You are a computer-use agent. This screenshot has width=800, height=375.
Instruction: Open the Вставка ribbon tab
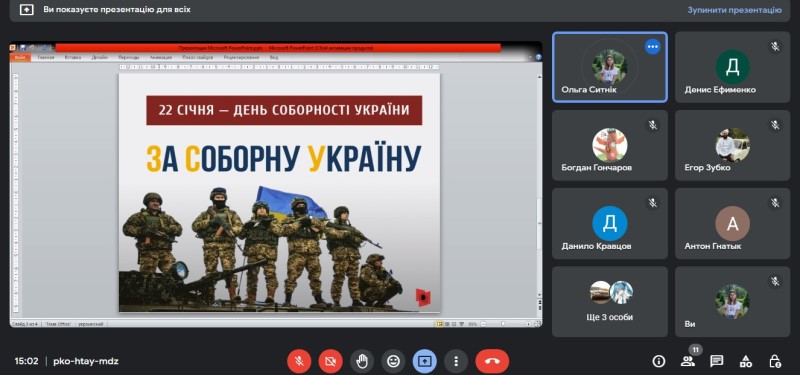coord(73,58)
